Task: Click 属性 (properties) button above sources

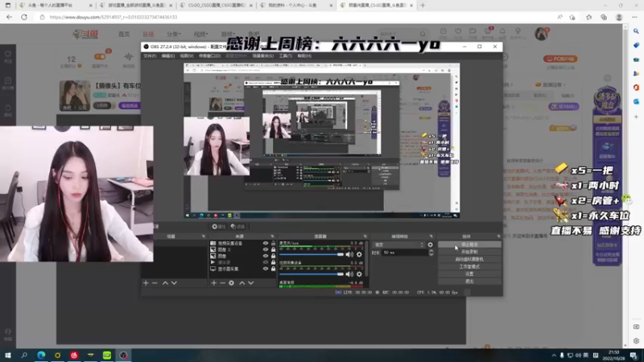Action: click(219, 227)
